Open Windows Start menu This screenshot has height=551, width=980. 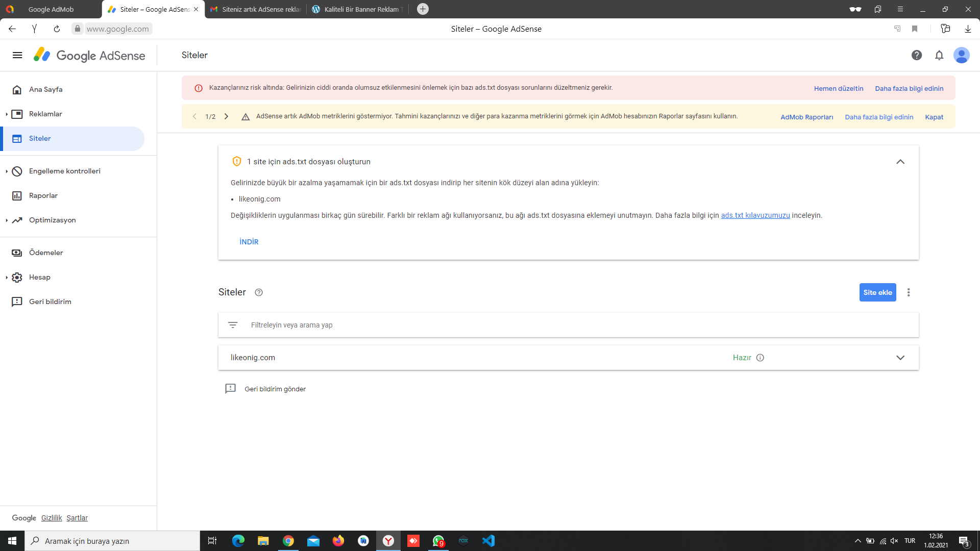[x=12, y=541]
